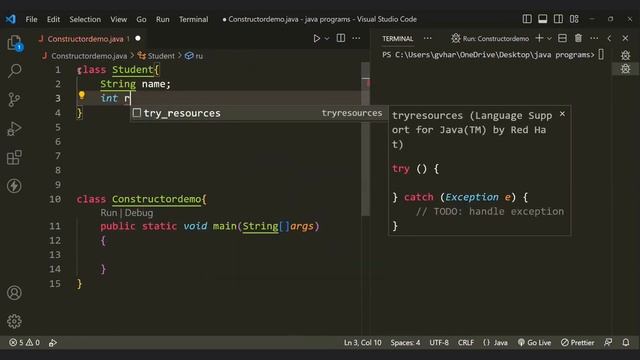Image resolution: width=640 pixels, height=360 pixels.
Task: Click the Run CodeLens above main
Action: (x=108, y=213)
